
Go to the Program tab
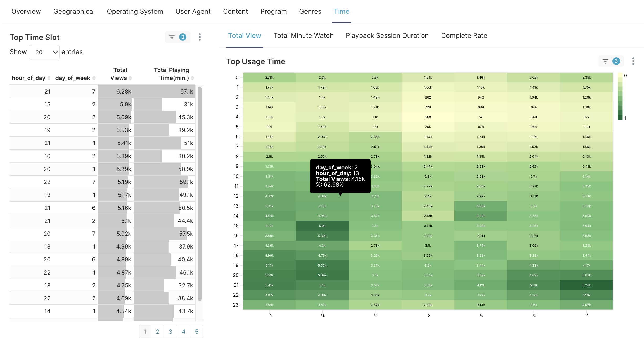tap(273, 11)
